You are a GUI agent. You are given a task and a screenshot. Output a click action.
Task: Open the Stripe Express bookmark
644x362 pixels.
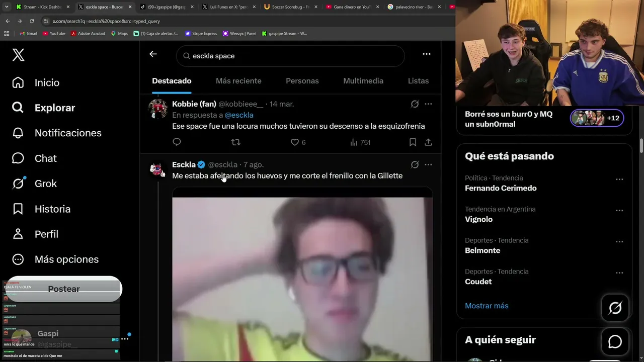(x=201, y=34)
